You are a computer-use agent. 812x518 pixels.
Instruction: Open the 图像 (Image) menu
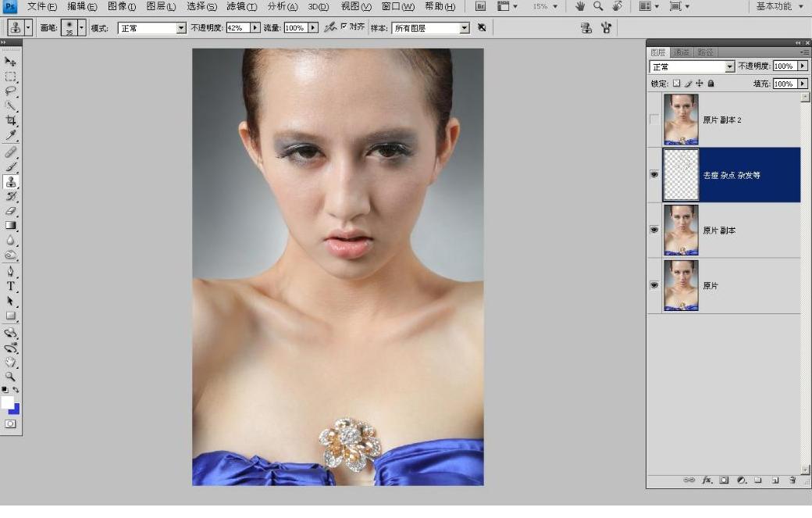(x=121, y=7)
